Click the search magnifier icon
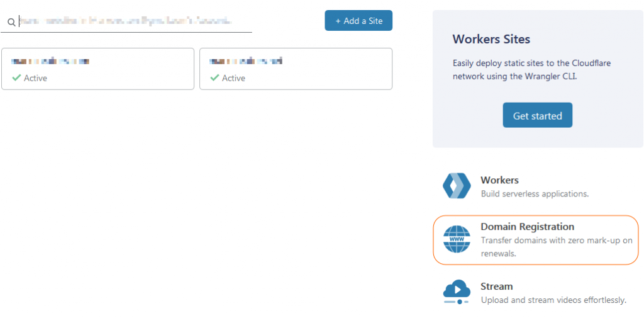Image resolution: width=644 pixels, height=318 pixels. point(11,22)
